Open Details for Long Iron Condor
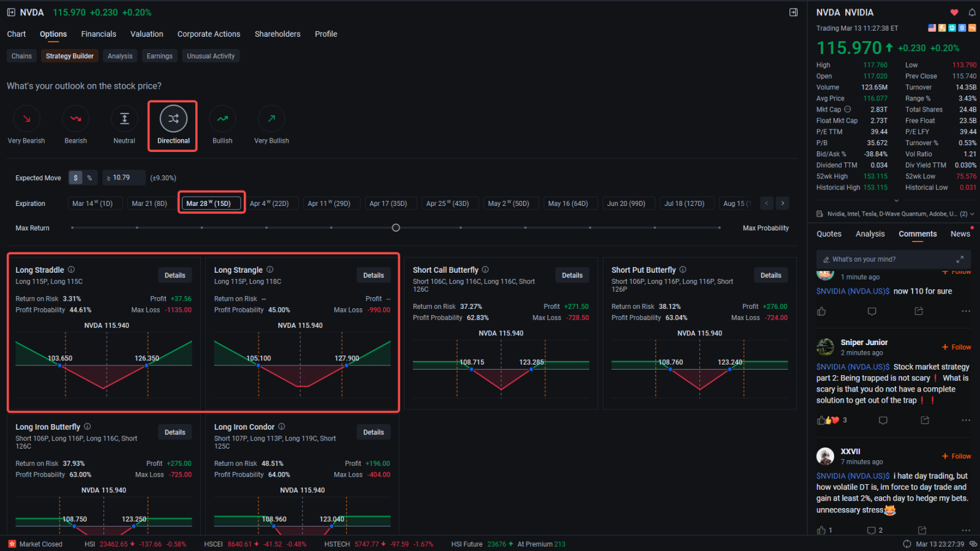This screenshot has width=980, height=551. [x=374, y=433]
